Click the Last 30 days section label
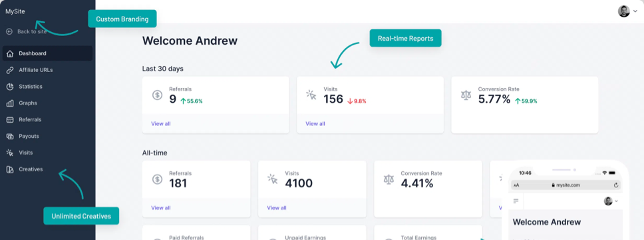The image size is (644, 240). [x=162, y=69]
